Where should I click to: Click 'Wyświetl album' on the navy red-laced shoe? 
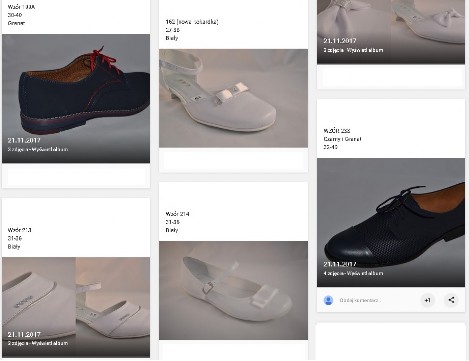click(50, 149)
